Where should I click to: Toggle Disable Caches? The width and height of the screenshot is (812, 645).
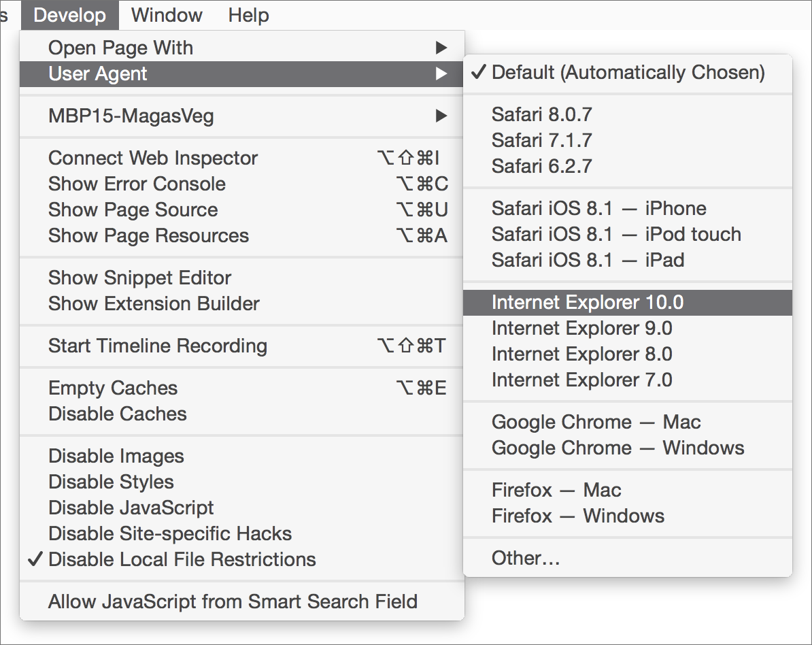242,414
